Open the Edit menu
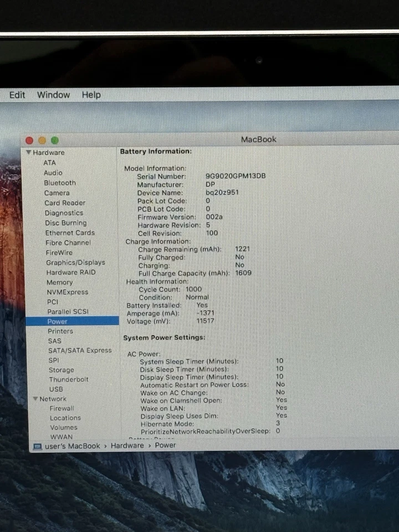 [x=17, y=95]
